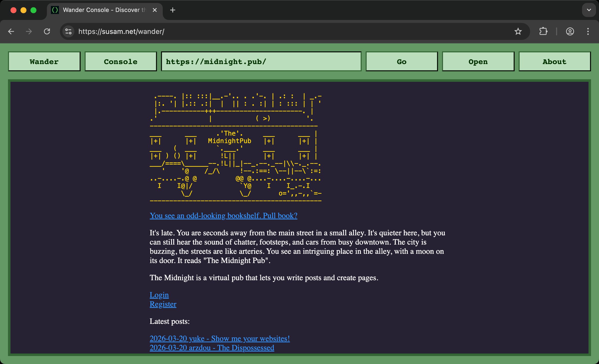Follow the Register link
Screen dimensions: 599x364
pyautogui.click(x=163, y=304)
